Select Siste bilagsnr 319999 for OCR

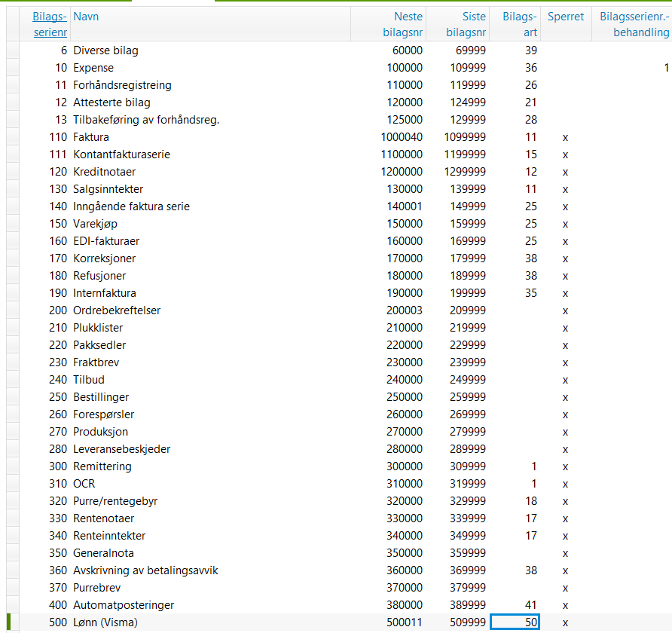468,484
